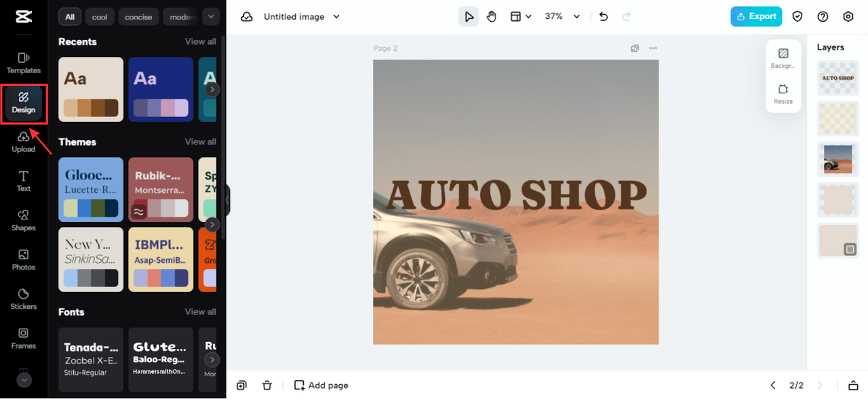The width and height of the screenshot is (868, 403).
Task: Apply the Glute Baloo-Reg font set
Action: coord(161,360)
